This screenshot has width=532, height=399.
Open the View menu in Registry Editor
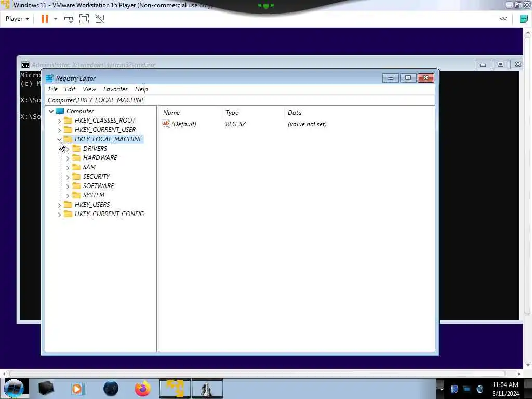tap(89, 89)
